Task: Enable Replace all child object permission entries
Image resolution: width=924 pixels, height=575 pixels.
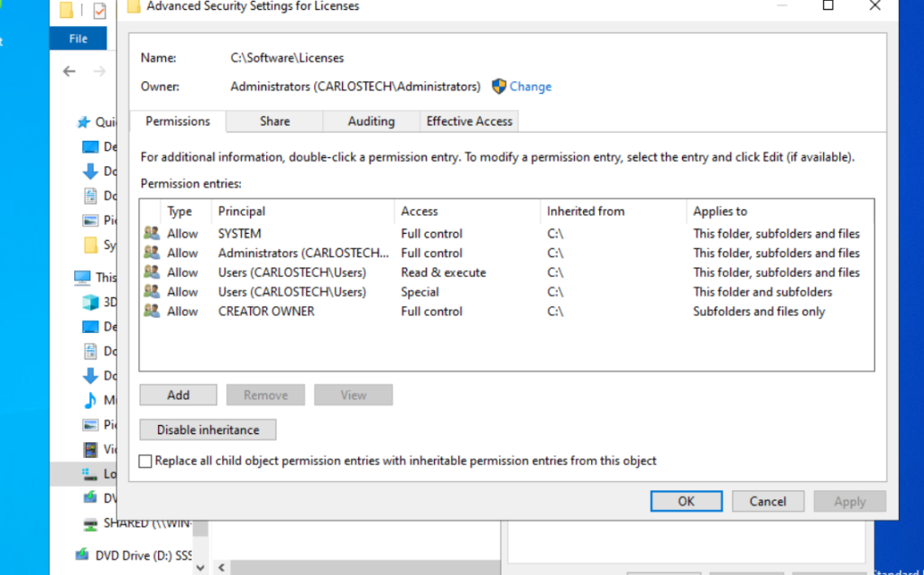Action: click(x=146, y=461)
